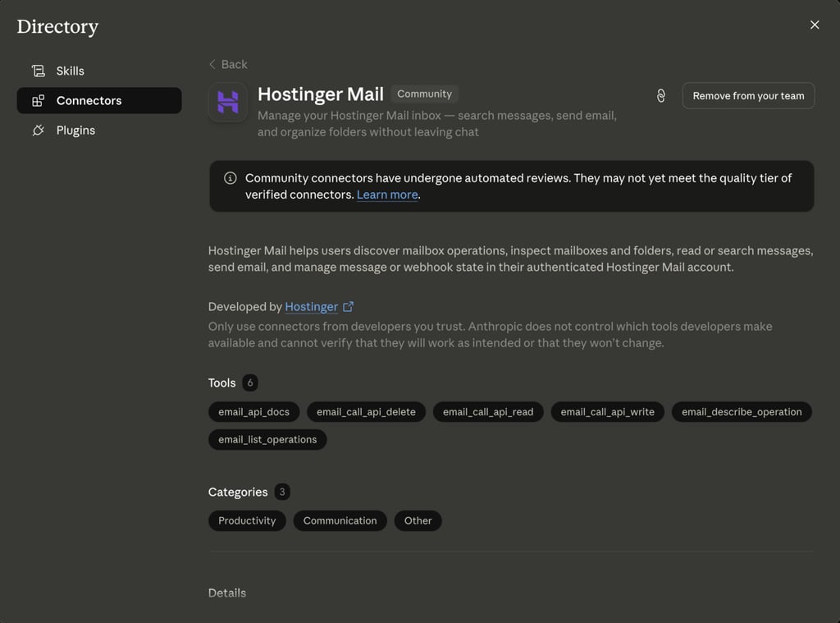Screen dimensions: 840x623
Task: Click the Tools section heading
Action: [x=221, y=383]
